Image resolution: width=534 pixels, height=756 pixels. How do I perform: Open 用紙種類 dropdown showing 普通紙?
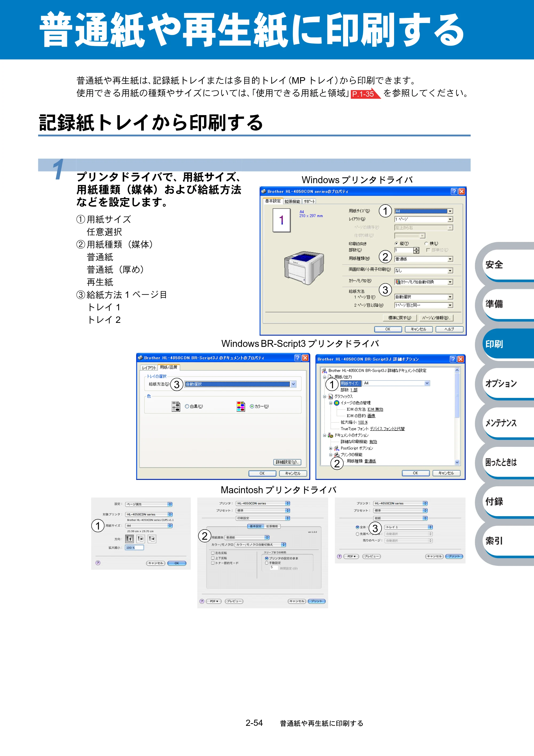tap(424, 259)
